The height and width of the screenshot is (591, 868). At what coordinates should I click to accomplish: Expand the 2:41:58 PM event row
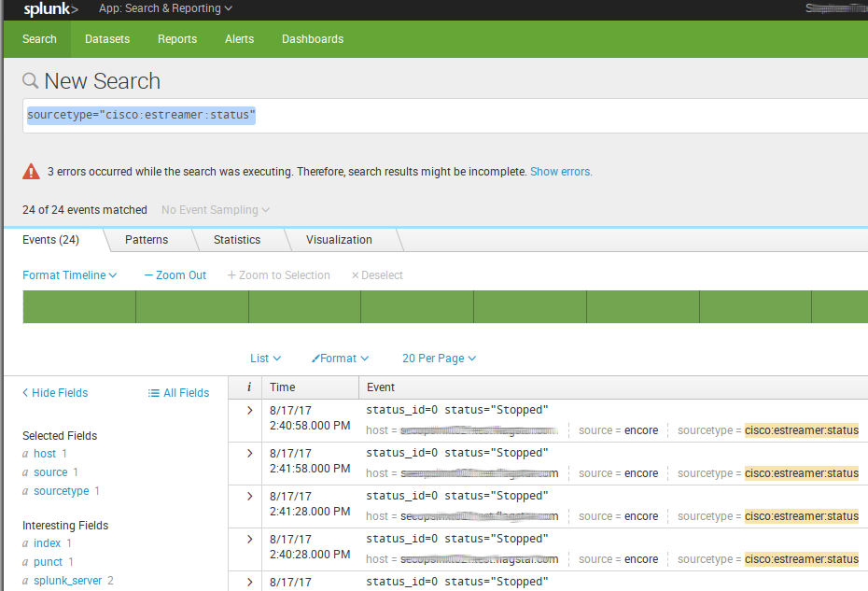pos(249,453)
